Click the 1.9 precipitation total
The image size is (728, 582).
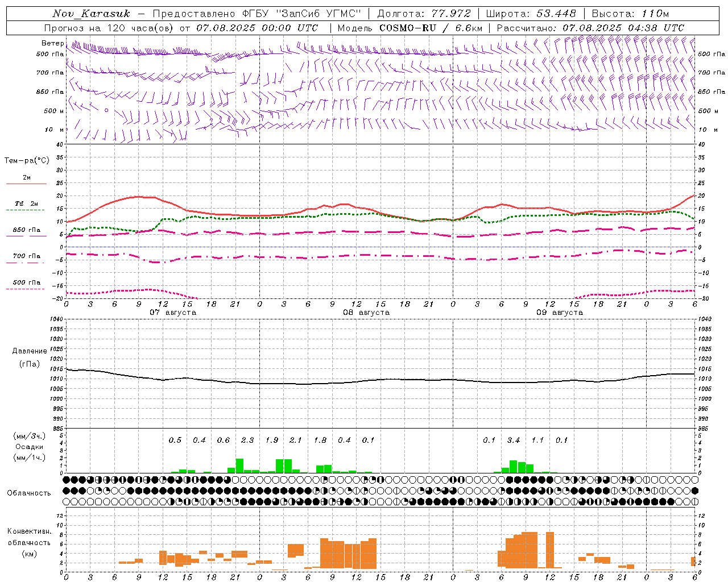tap(272, 440)
